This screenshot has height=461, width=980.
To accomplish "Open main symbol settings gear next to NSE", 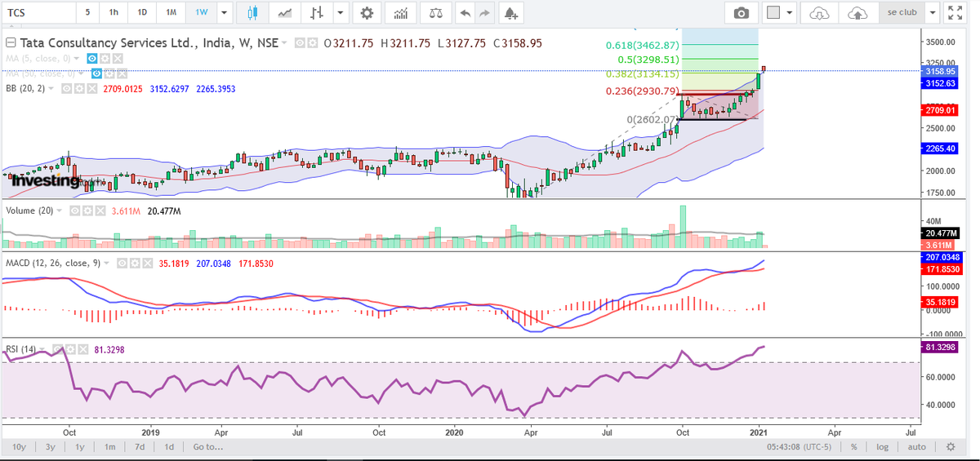I will 314,43.
